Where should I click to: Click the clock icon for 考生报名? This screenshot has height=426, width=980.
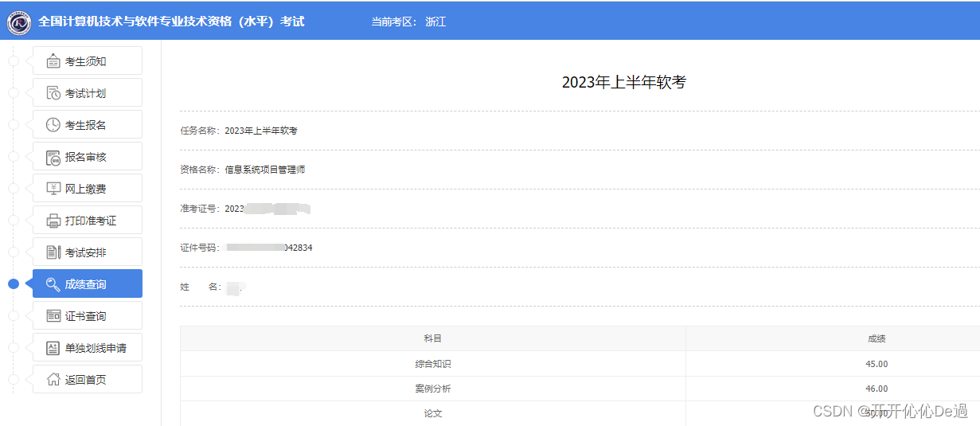[x=53, y=125]
